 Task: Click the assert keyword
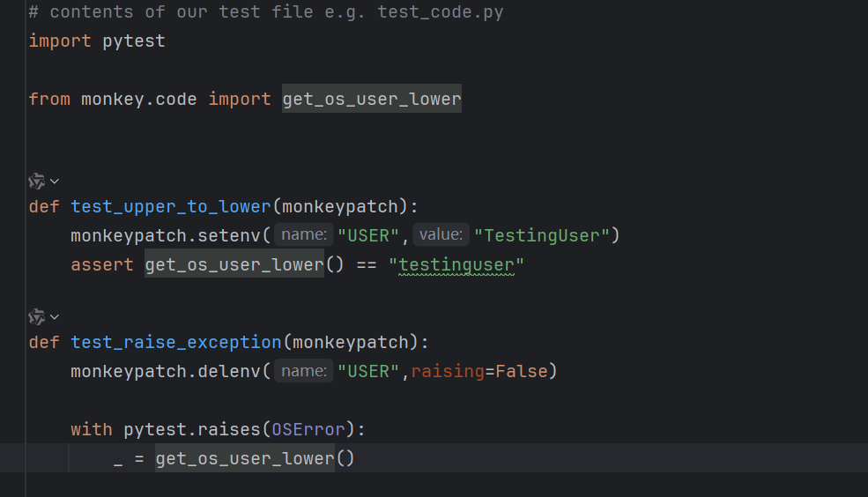click(x=102, y=264)
